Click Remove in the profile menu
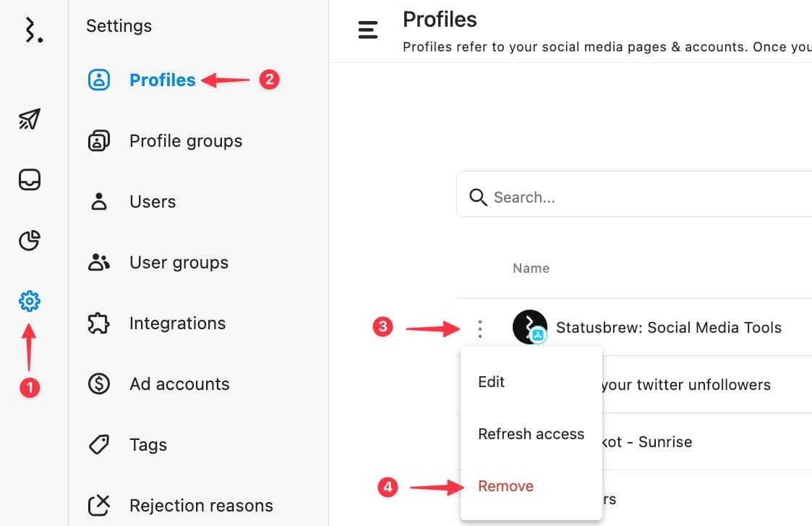Viewport: 812px width, 526px height. (x=505, y=486)
